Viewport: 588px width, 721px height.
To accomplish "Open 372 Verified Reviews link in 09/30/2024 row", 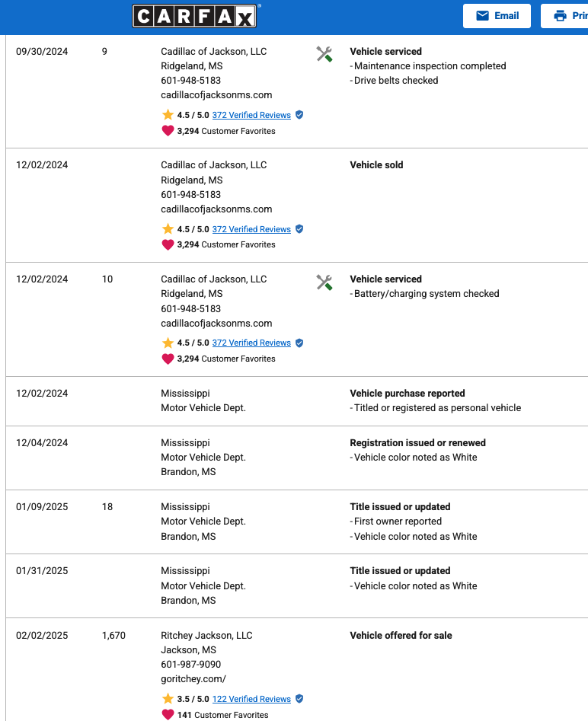I will tap(251, 115).
